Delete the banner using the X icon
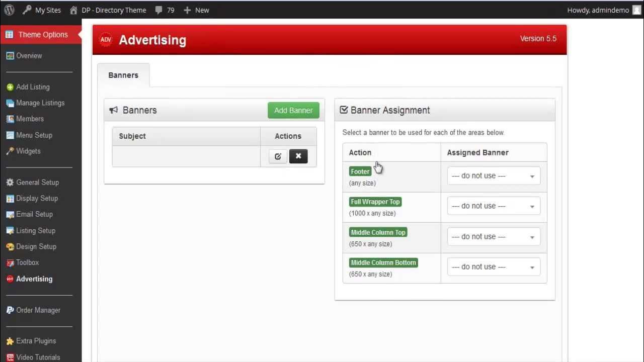This screenshot has width=644, height=362. pos(298,156)
